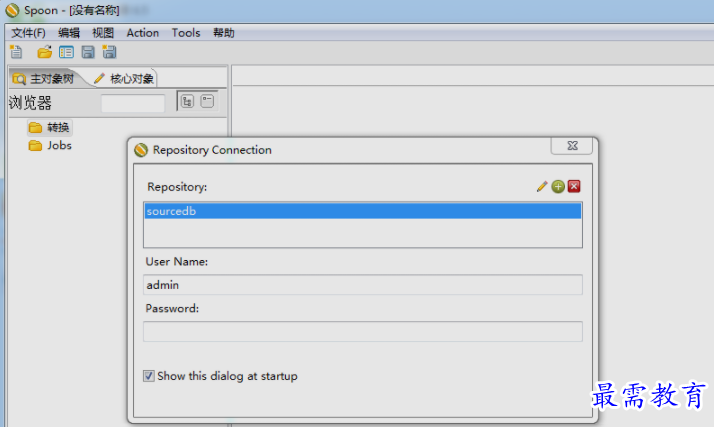The height and width of the screenshot is (427, 714).
Task: Open the 编辑 menu
Action: 69,33
